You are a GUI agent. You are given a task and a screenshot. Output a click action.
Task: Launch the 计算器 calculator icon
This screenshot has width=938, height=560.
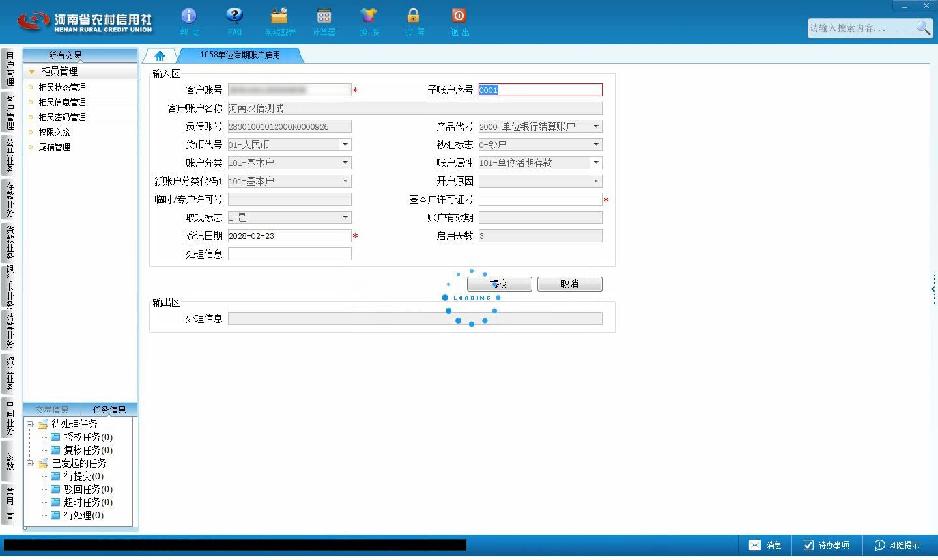click(324, 16)
